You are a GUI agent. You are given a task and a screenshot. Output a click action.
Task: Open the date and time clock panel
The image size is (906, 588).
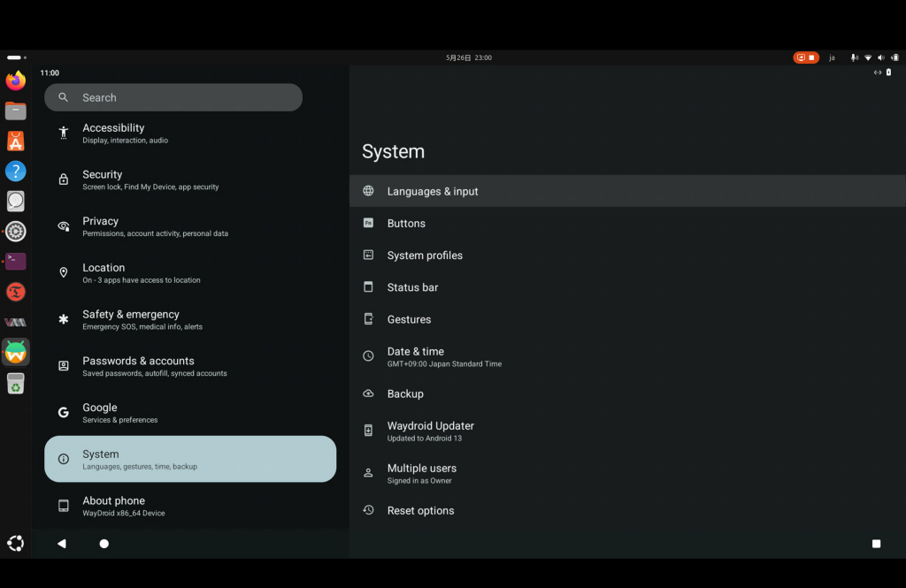469,57
